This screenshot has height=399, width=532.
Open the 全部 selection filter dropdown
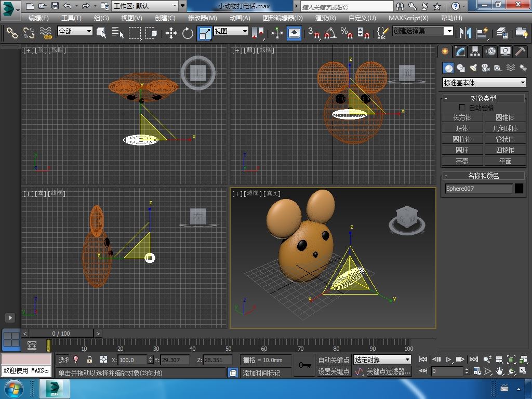click(75, 31)
